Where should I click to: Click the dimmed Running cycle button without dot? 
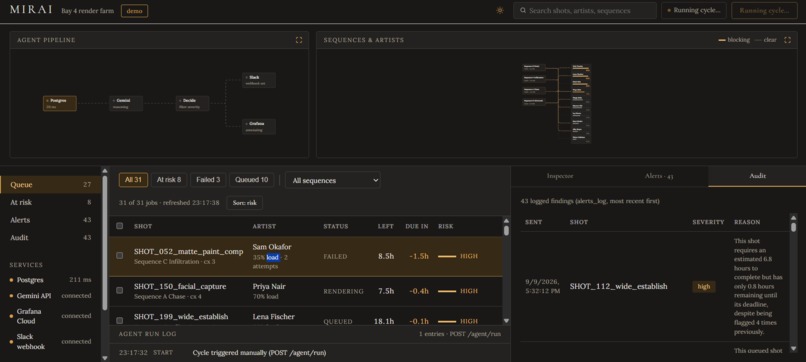(764, 10)
